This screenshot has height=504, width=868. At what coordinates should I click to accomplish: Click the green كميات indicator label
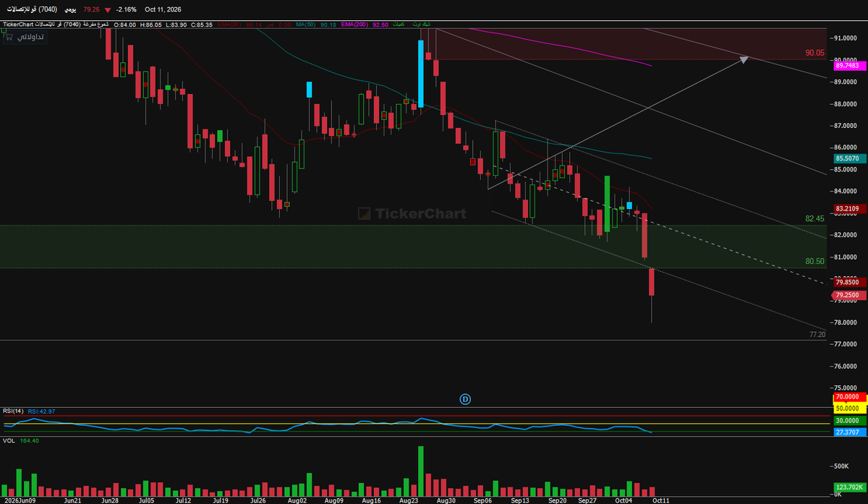398,25
